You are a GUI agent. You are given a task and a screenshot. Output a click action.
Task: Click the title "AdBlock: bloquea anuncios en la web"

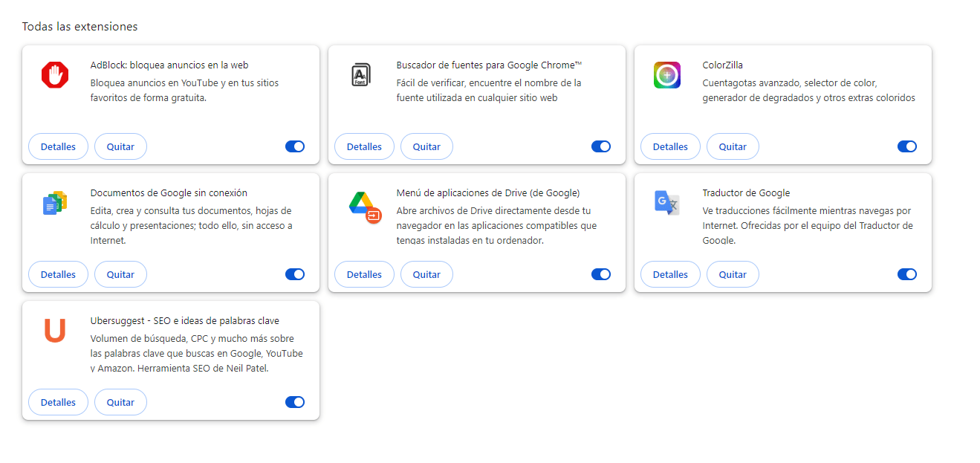169,65
